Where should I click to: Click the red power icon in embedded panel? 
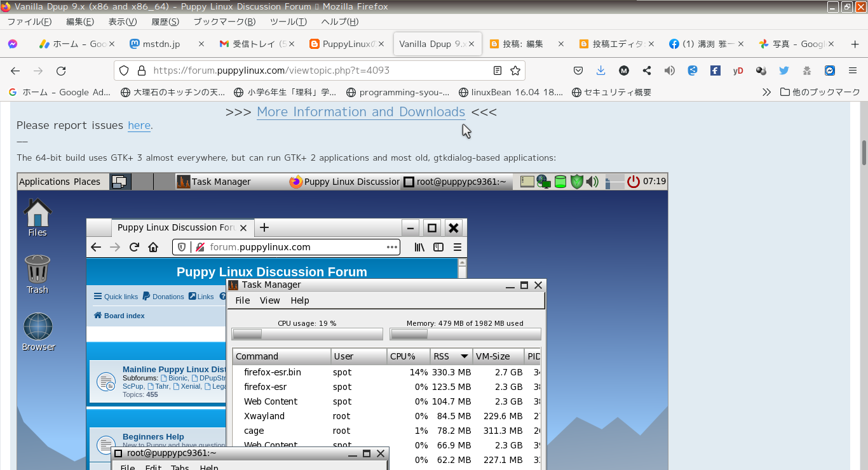point(633,182)
